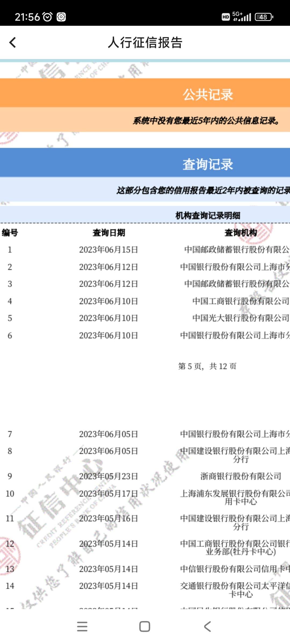
Task: Select 中国光大银行股份有限公司 entry
Action: tap(241, 318)
